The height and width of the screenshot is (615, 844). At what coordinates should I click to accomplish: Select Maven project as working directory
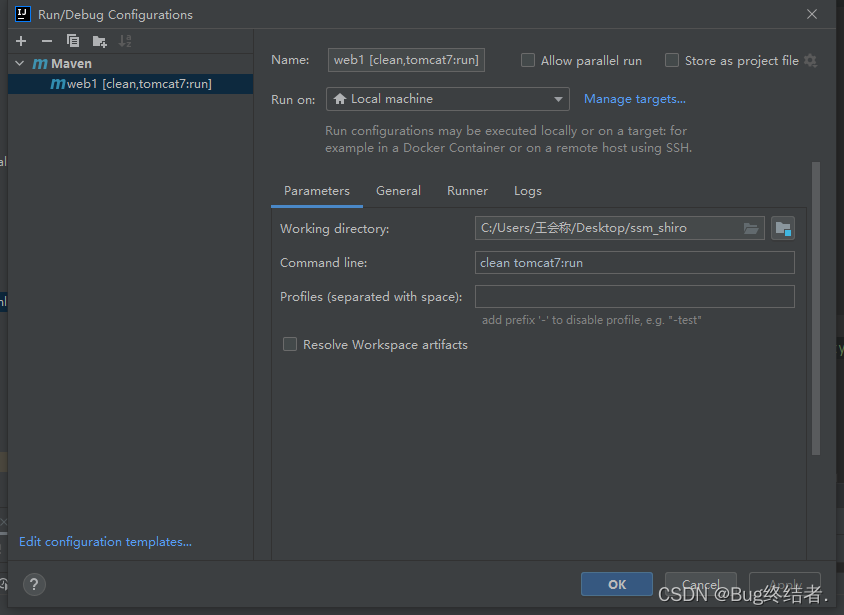tap(783, 228)
